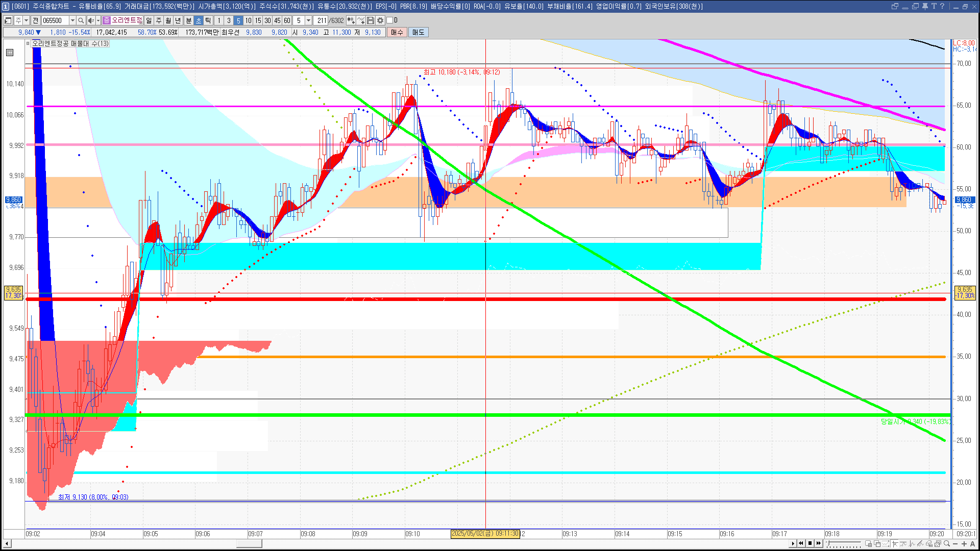Select the 30 interval tab
The height and width of the screenshot is (551, 980).
pos(267,20)
